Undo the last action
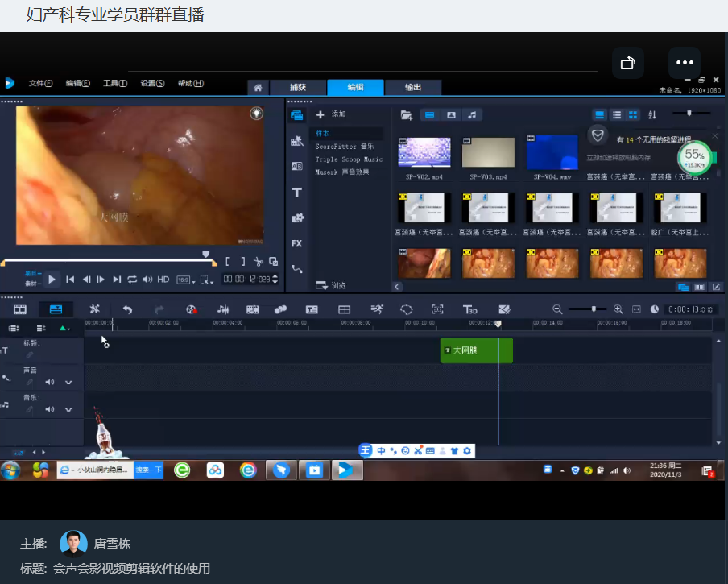The image size is (728, 584). coord(127,309)
